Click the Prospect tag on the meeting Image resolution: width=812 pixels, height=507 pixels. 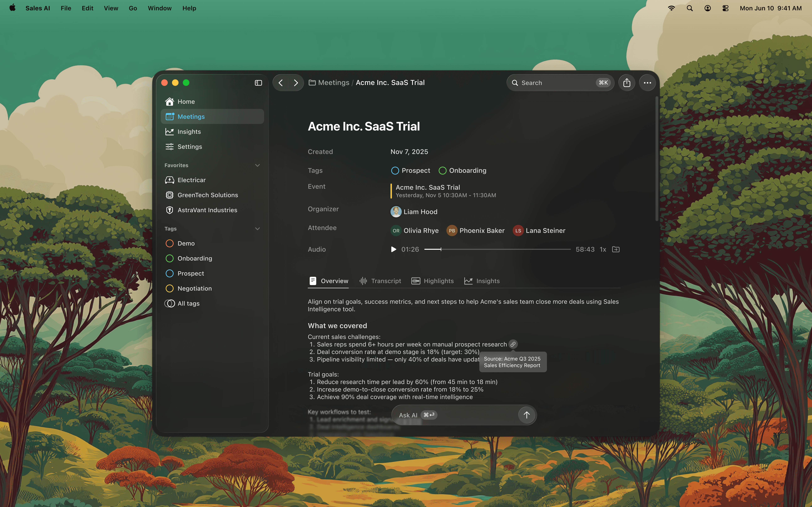click(411, 171)
